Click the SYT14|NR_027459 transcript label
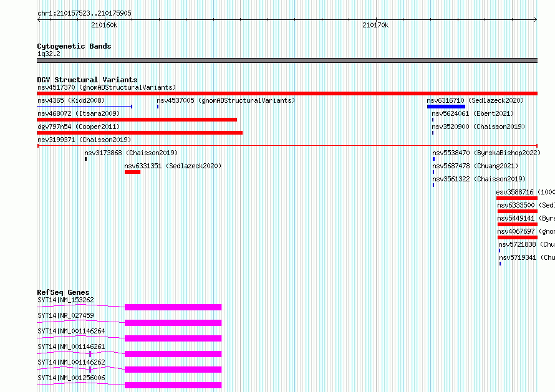This screenshot has width=555, height=392. coord(65,315)
